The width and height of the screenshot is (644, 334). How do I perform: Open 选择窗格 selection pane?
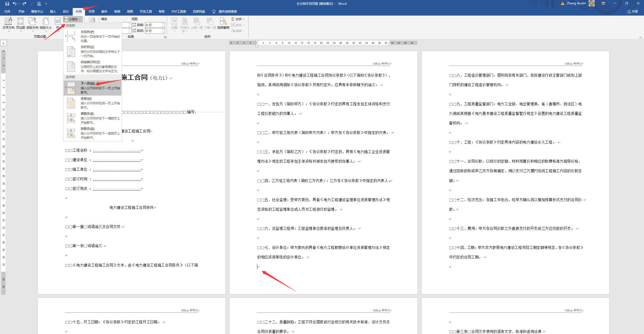[x=223, y=23]
